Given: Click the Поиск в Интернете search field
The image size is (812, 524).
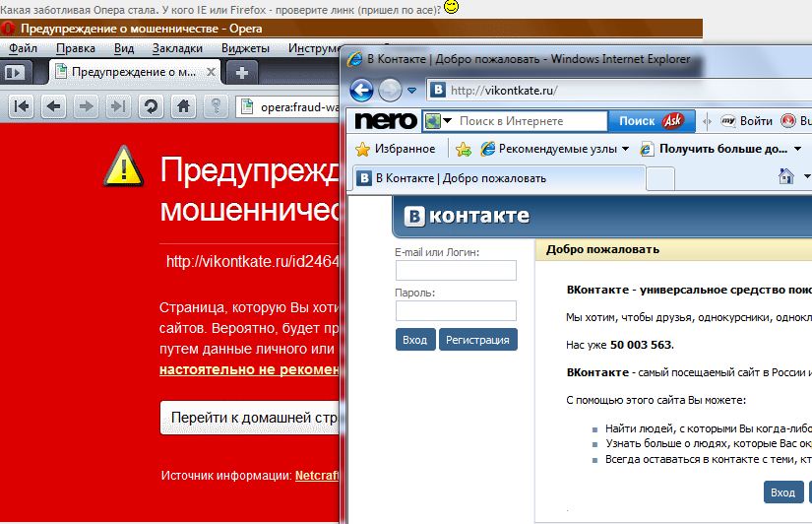Looking at the screenshot, I should coord(531,121).
